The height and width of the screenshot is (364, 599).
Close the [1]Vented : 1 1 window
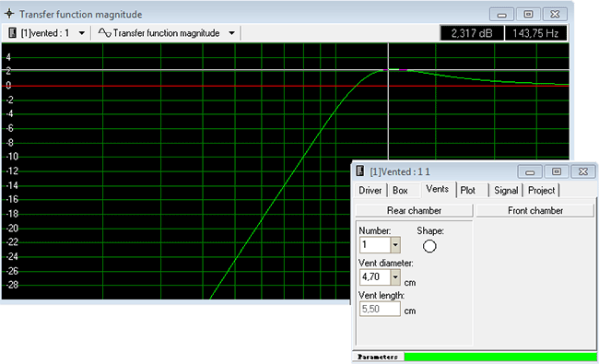pyautogui.click(x=583, y=172)
